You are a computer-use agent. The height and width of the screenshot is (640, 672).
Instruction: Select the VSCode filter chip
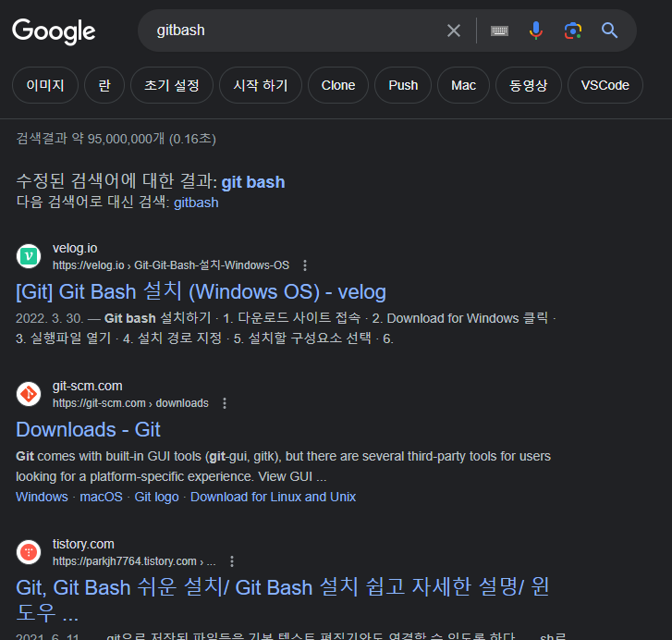605,85
